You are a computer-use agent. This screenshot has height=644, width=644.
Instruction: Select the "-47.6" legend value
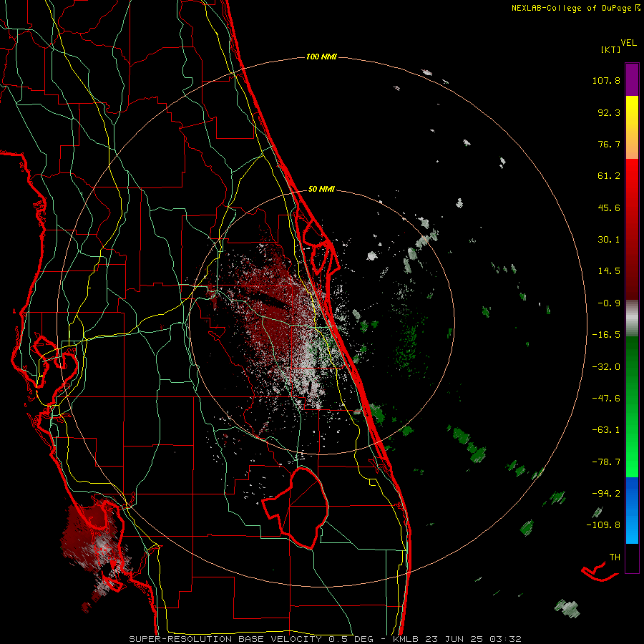pos(606,399)
